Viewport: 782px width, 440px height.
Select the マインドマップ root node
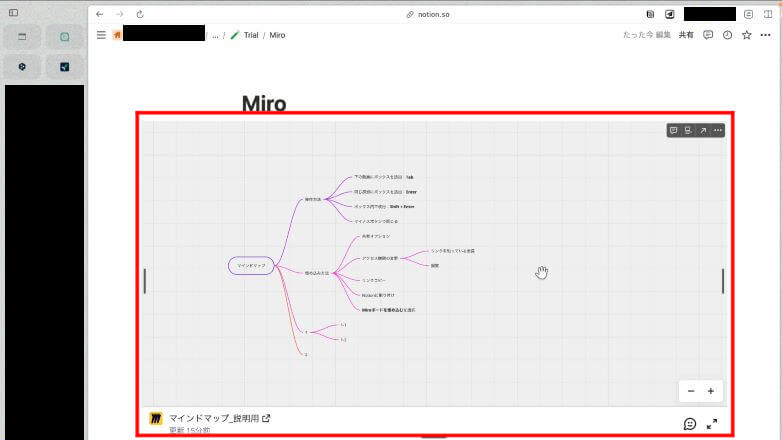pyautogui.click(x=251, y=265)
